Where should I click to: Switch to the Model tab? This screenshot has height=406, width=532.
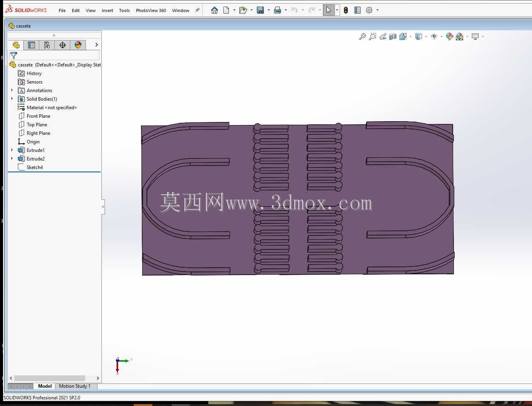pos(45,386)
